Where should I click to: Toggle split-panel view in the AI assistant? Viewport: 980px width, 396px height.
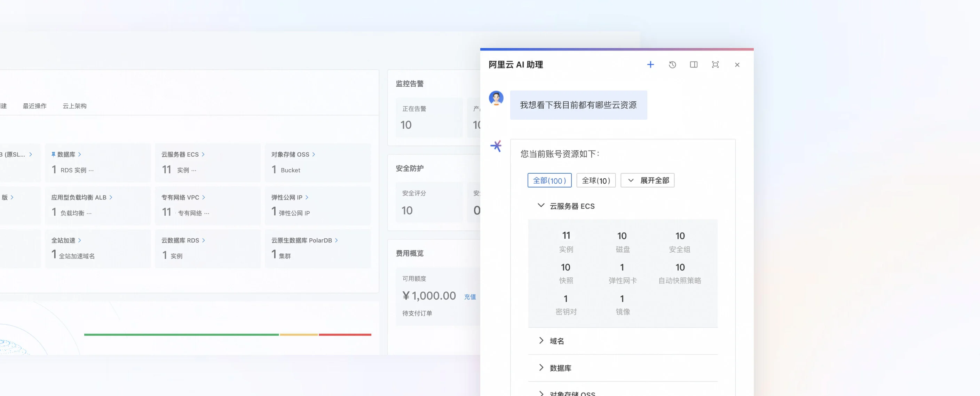(694, 65)
